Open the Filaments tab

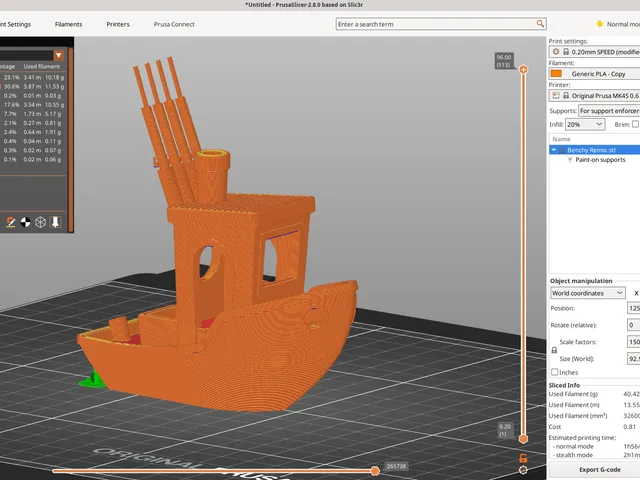(68, 24)
